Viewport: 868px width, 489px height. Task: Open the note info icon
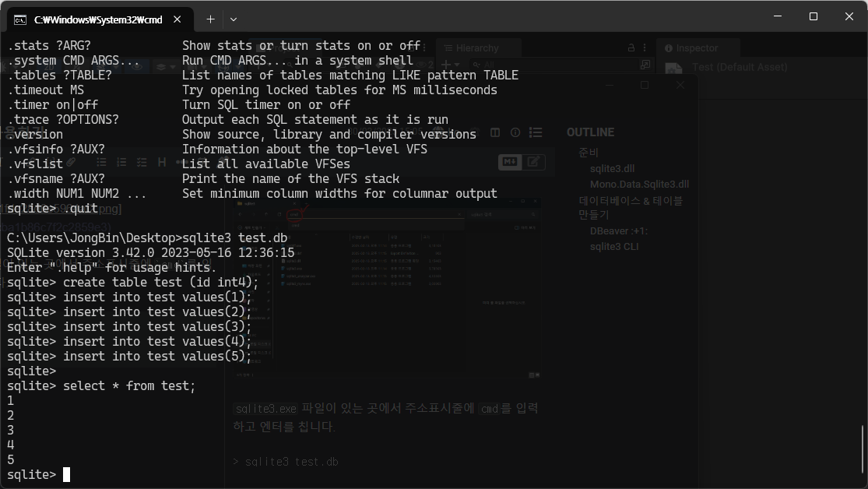click(515, 132)
